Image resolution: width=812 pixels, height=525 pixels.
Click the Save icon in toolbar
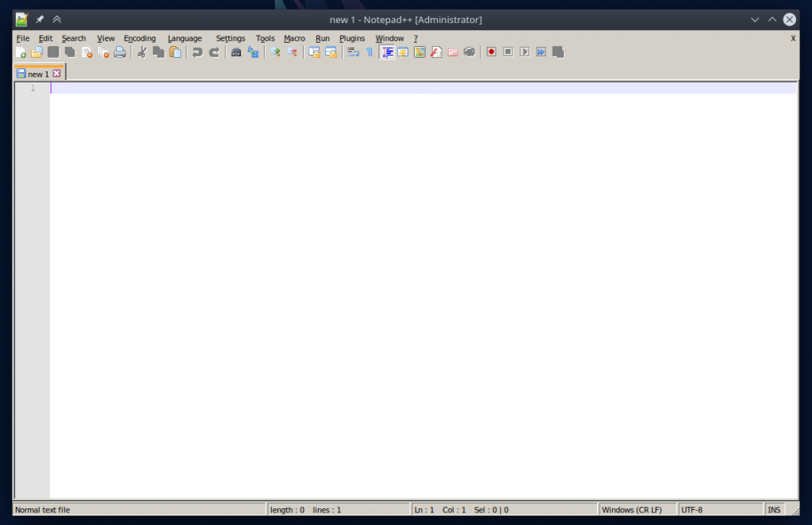tap(53, 52)
